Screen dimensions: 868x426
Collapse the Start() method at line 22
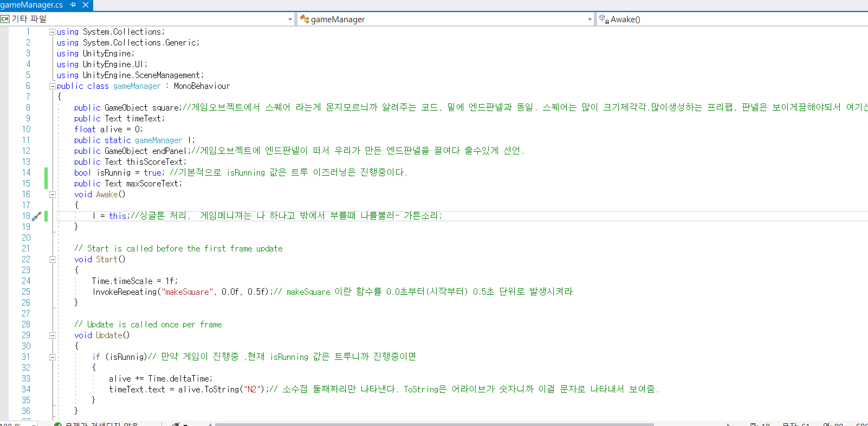click(x=53, y=260)
